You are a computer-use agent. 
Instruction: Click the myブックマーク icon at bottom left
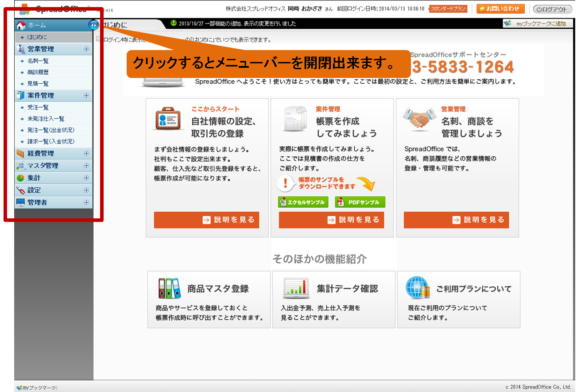tap(19, 388)
